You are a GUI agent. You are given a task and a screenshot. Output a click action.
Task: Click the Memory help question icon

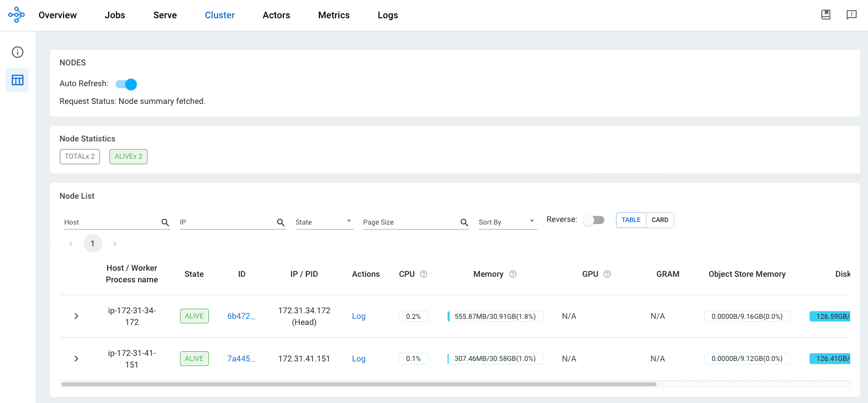tap(513, 274)
